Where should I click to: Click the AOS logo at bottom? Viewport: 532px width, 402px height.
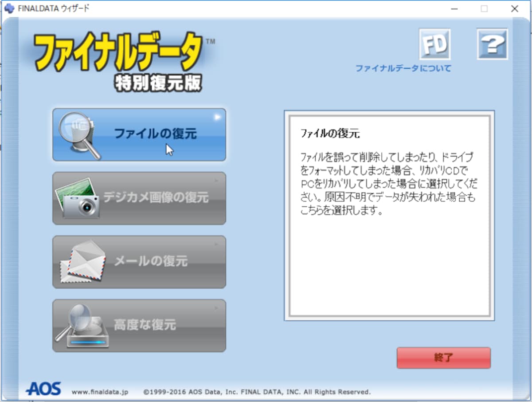pyautogui.click(x=43, y=389)
